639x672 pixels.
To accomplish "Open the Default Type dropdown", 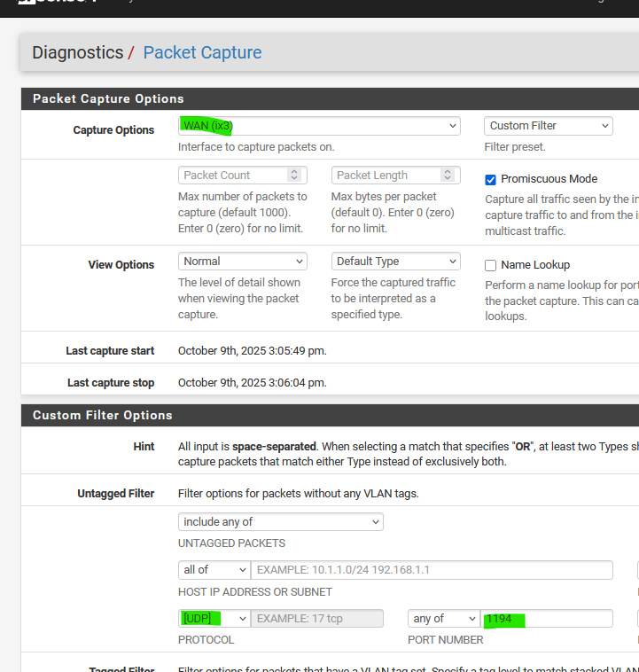I will [395, 262].
